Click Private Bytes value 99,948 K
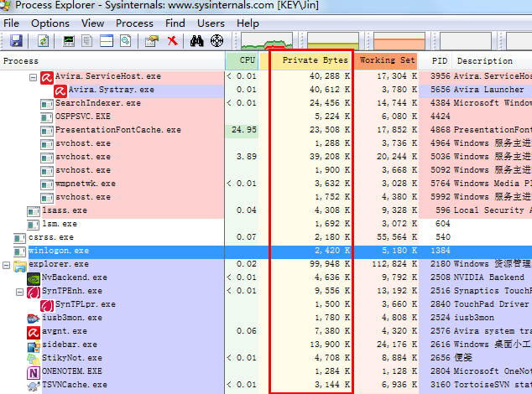Screen dimensions: 532x394 [x=330, y=264]
